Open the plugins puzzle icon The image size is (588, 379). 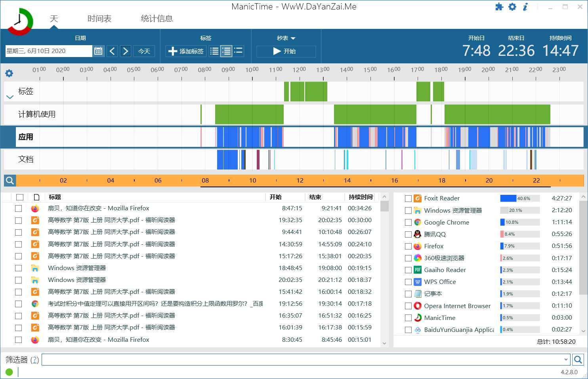(499, 7)
